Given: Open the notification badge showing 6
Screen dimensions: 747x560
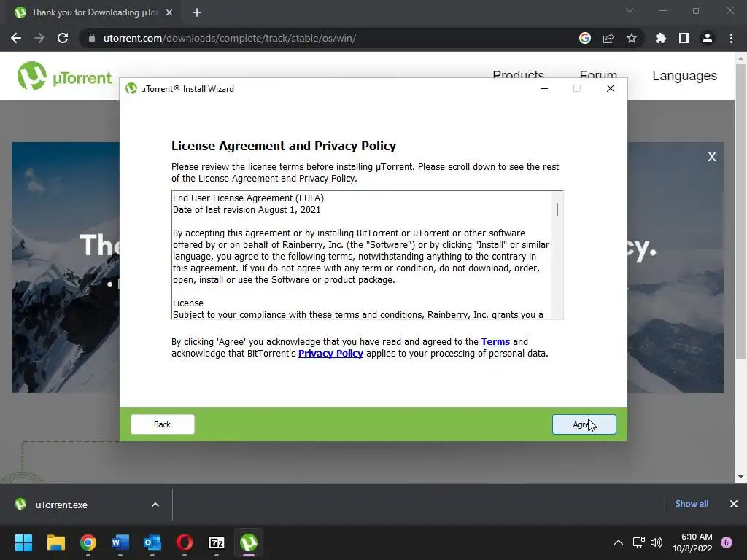Looking at the screenshot, I should pos(727,542).
